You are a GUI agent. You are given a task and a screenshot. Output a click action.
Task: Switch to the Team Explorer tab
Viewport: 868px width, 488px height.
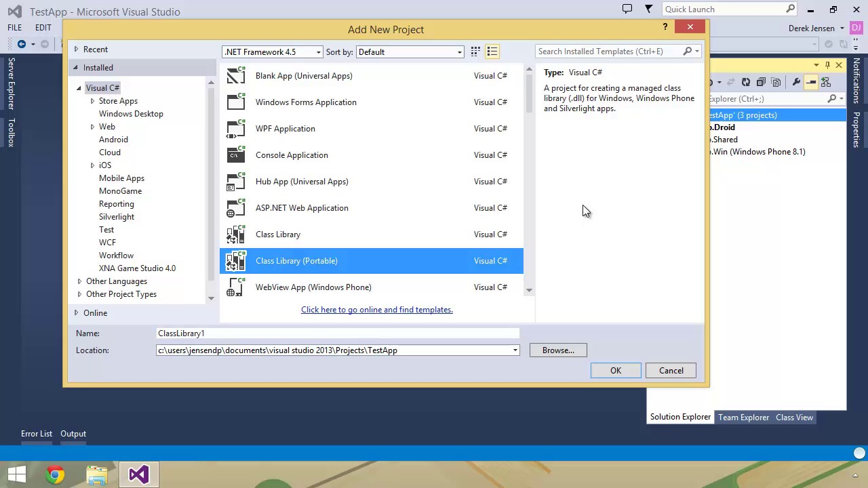tap(743, 418)
